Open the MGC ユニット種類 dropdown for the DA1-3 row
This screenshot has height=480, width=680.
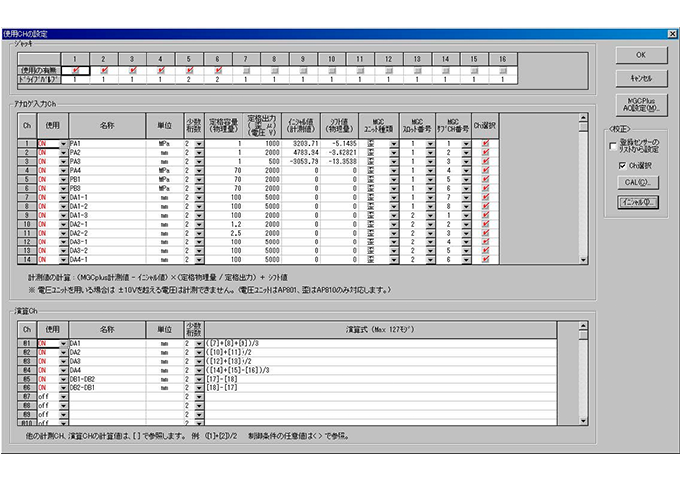[x=393, y=215]
